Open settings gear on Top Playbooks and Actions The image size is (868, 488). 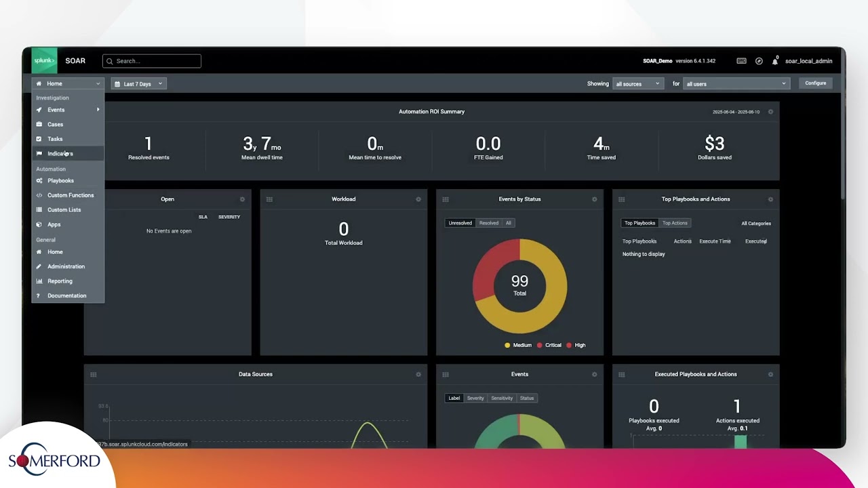pos(770,199)
